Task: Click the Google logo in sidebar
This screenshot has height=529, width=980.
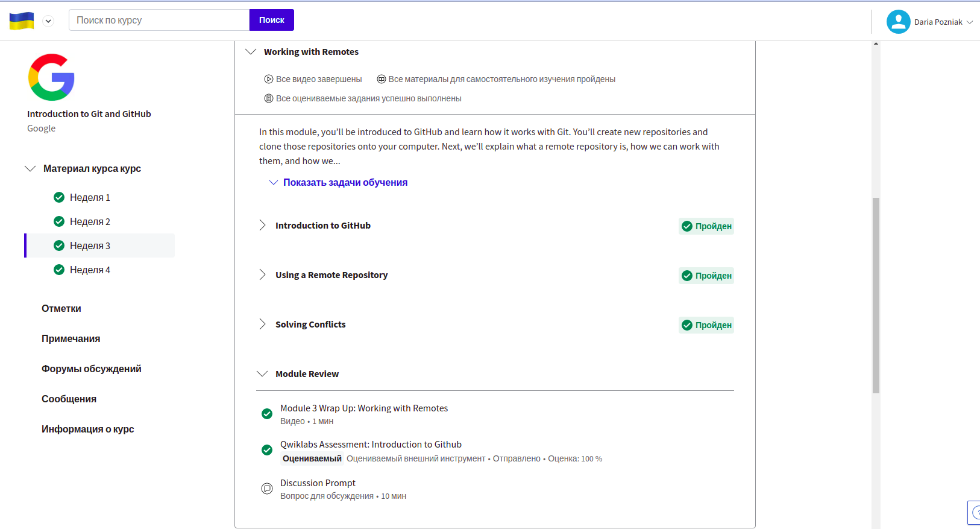Action: coord(51,77)
